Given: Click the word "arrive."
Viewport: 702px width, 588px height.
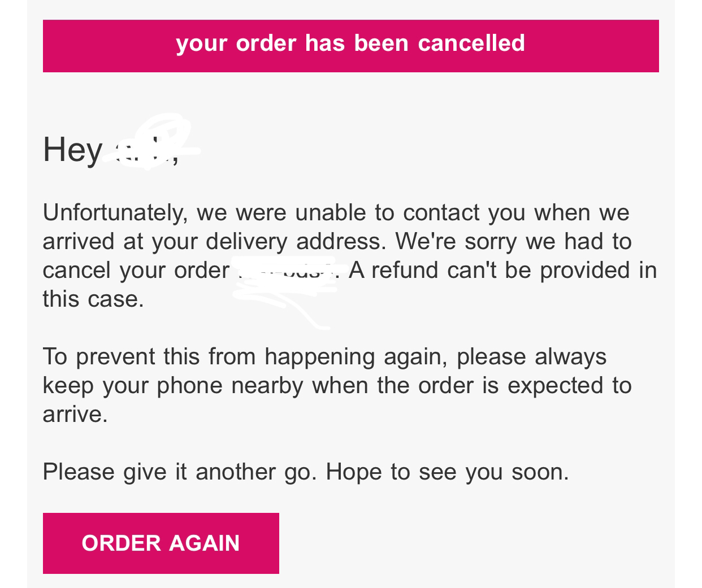Looking at the screenshot, I should pos(75,415).
